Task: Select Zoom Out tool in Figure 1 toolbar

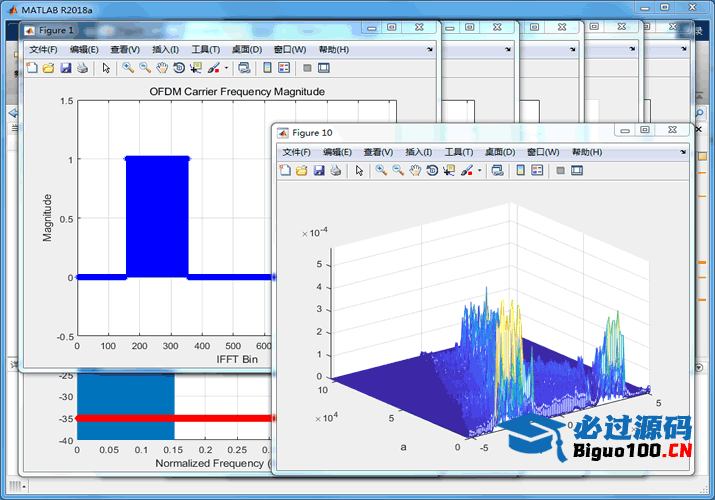Action: point(145,68)
